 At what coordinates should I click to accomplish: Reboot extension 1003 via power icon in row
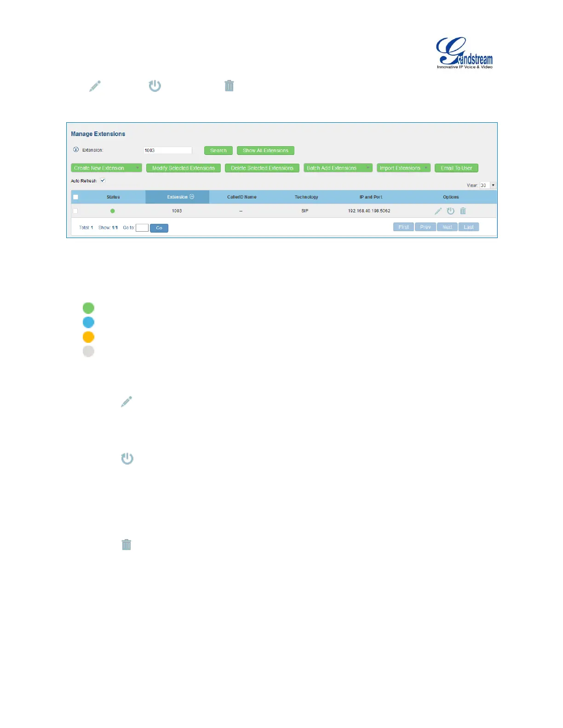coord(451,211)
